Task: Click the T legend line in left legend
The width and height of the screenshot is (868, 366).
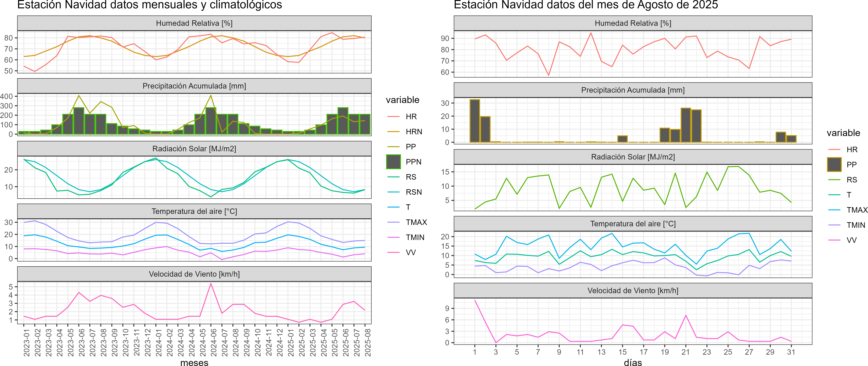Action: (393, 207)
